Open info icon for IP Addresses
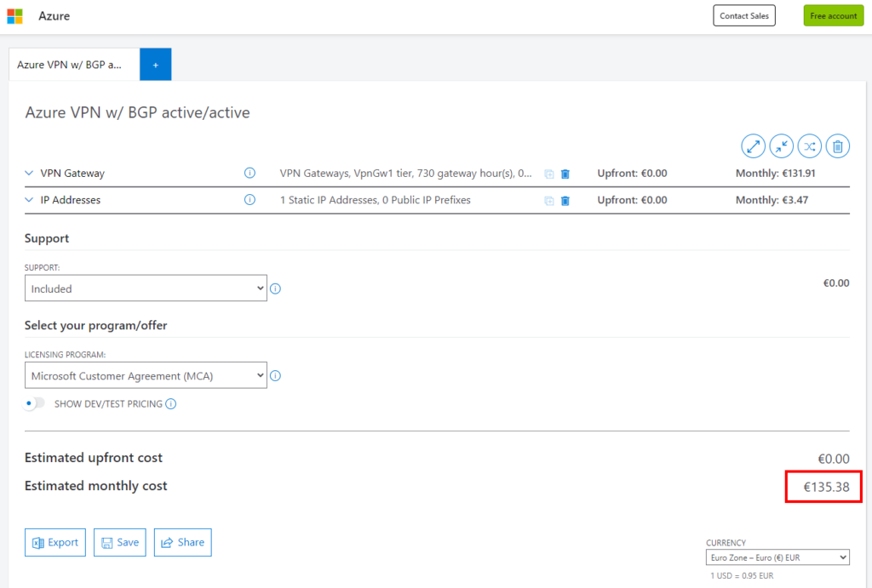This screenshot has width=872, height=588. (x=250, y=199)
